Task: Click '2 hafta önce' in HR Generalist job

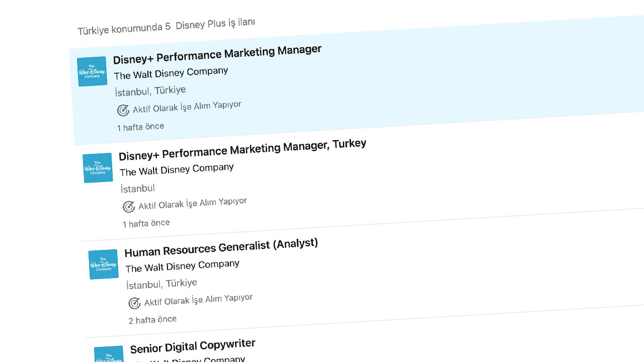Action: [x=152, y=320]
